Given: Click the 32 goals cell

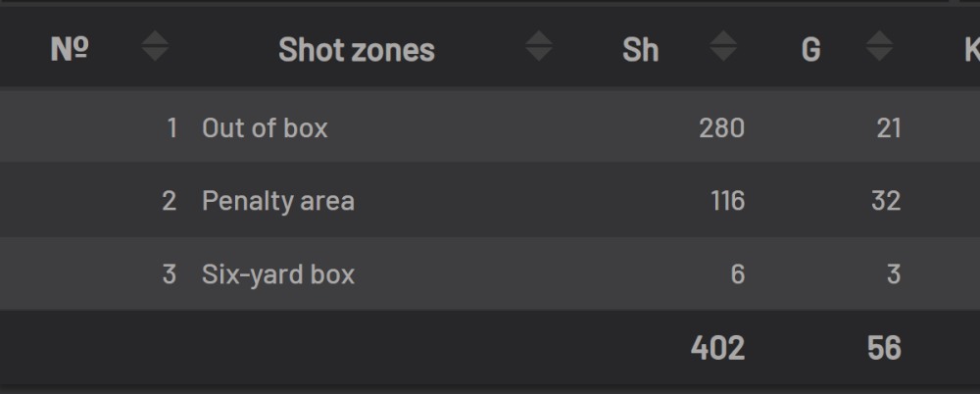Looking at the screenshot, I should [886, 201].
